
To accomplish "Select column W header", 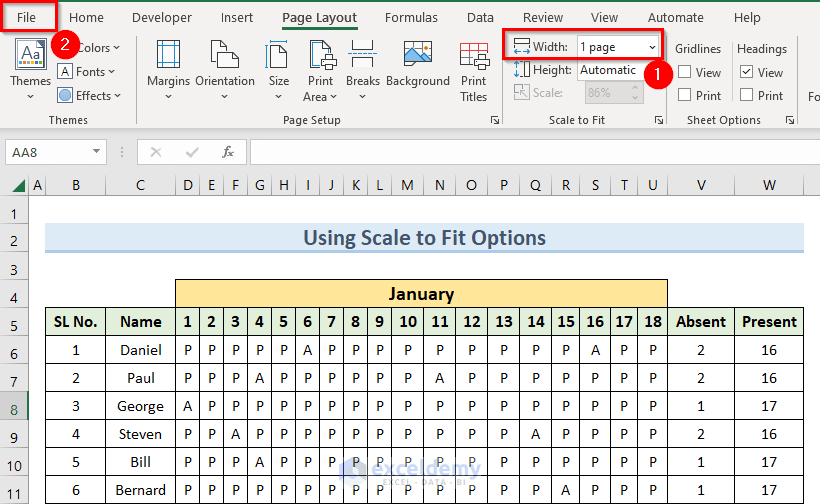I will coord(769,185).
